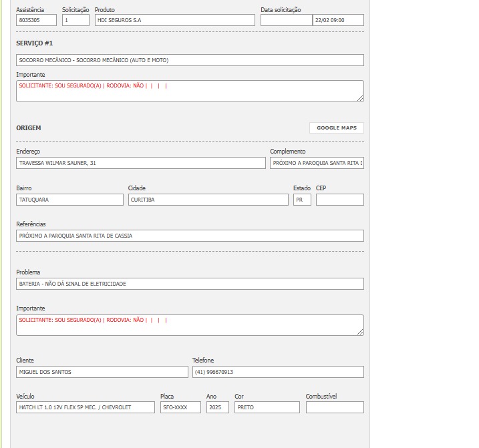Click the Estado field PR
Viewport: 479px width, 448px height.
point(302,200)
